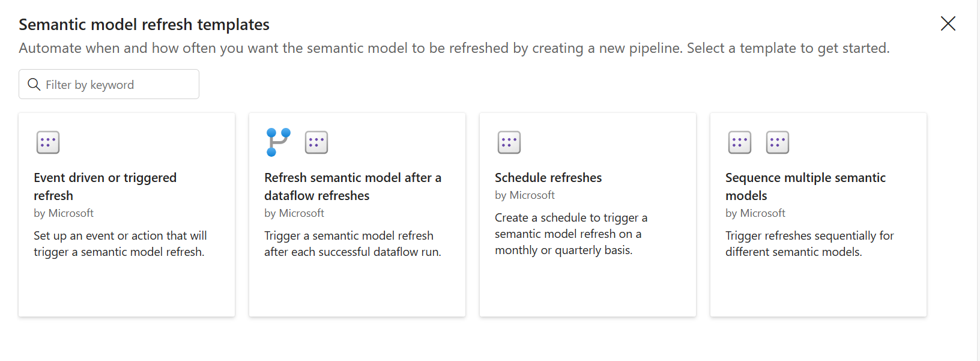Screen dimensions: 980x361
Task: Close the refresh templates dialog
Action: (948, 23)
